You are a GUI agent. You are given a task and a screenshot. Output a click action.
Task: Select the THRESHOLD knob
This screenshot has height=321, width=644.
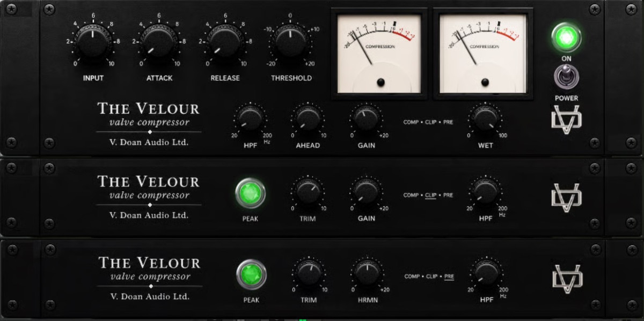click(x=291, y=42)
